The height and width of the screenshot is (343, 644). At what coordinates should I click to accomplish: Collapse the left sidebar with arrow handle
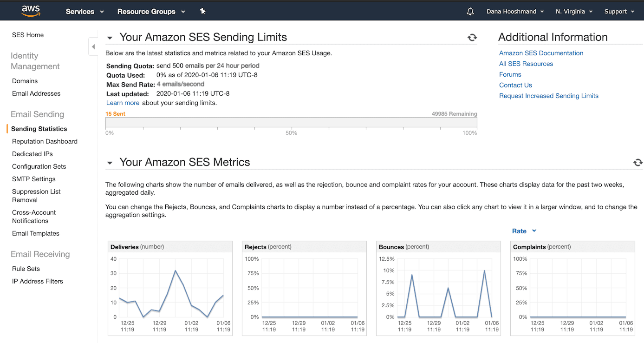(93, 46)
